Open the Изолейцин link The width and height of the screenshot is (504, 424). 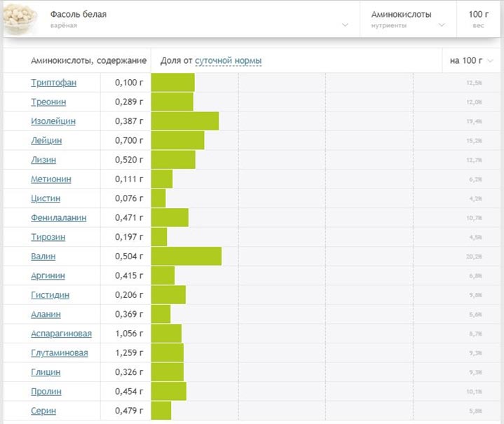53,121
